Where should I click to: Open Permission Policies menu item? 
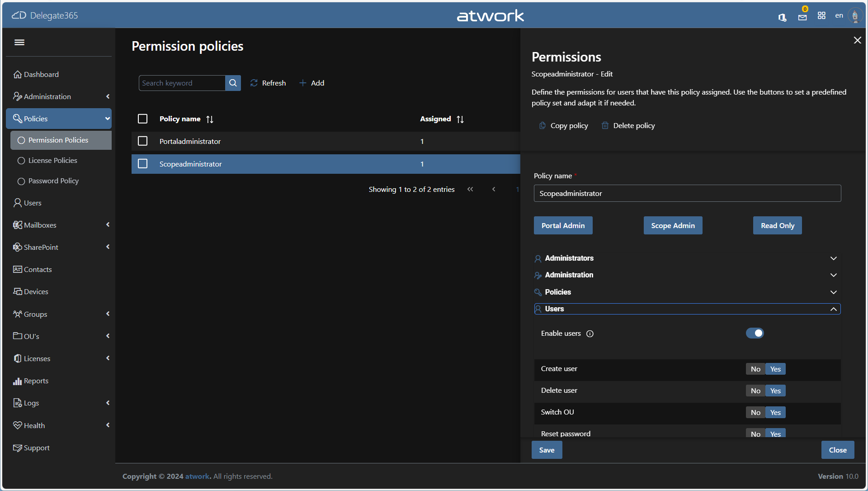click(x=61, y=140)
